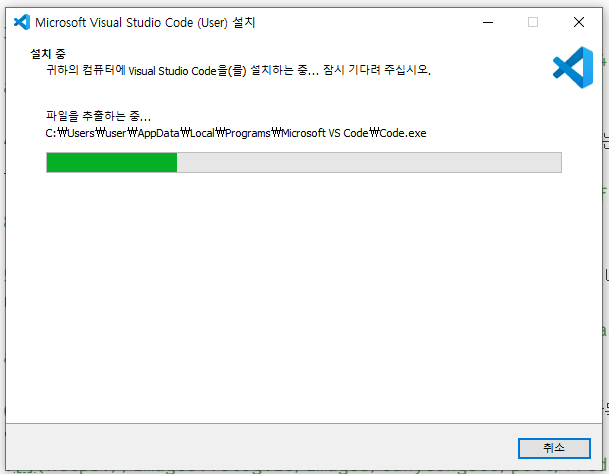609x474 pixels.
Task: Click the VS Code icon in title bar
Action: [x=22, y=22]
